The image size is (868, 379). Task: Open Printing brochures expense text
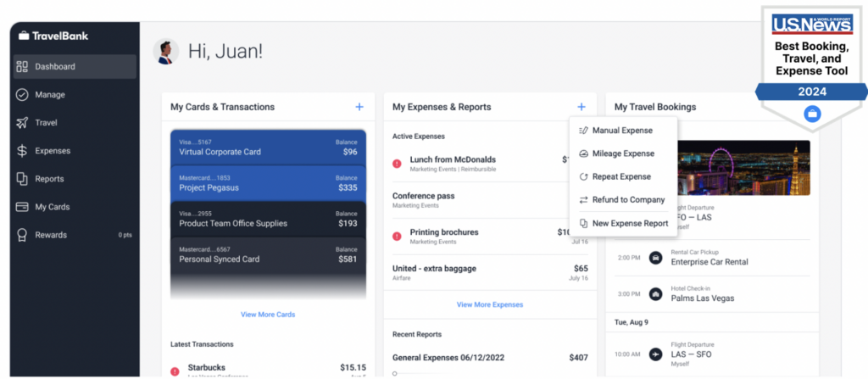444,231
